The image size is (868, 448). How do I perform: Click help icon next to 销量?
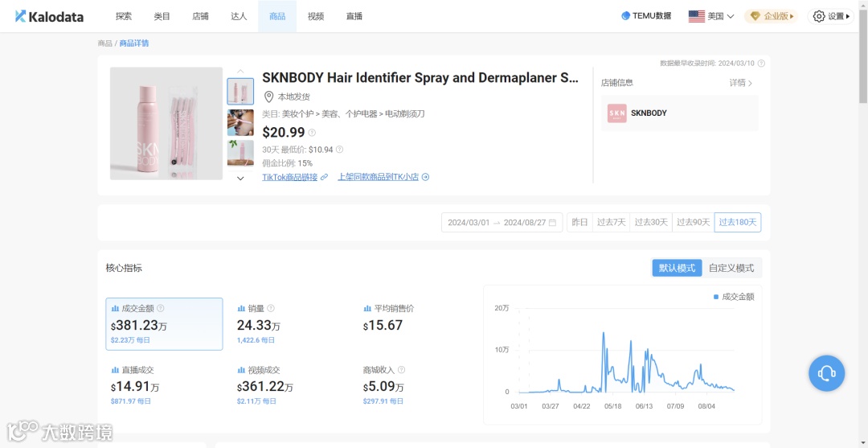(x=271, y=308)
